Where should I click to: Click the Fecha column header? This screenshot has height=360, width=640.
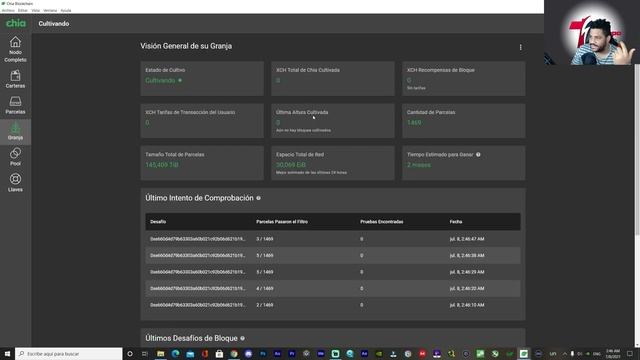click(x=456, y=222)
